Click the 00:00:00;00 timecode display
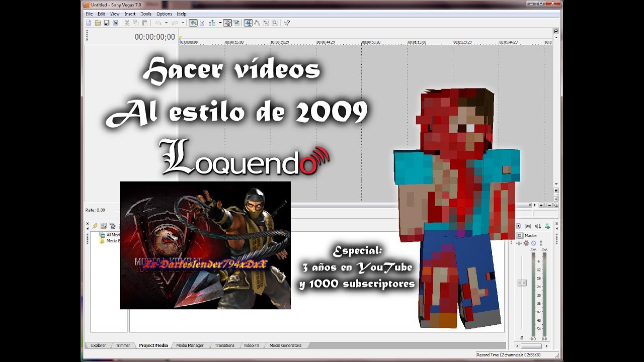 click(x=154, y=37)
